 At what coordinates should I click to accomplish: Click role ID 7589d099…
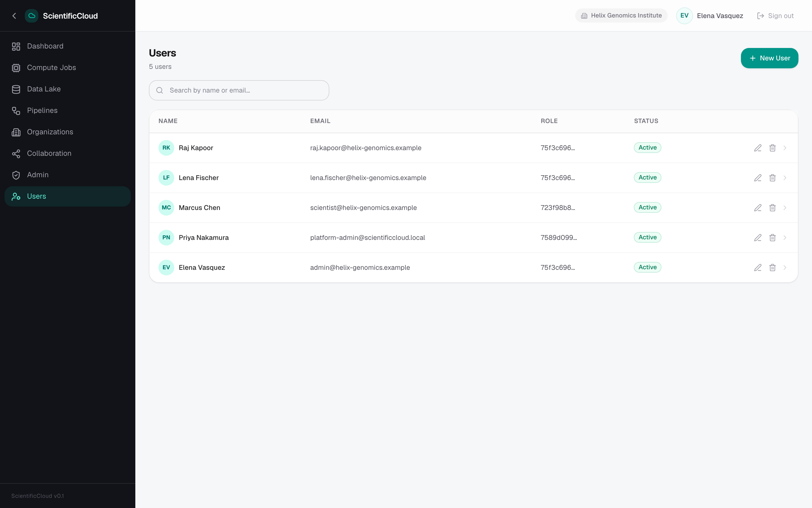point(559,238)
